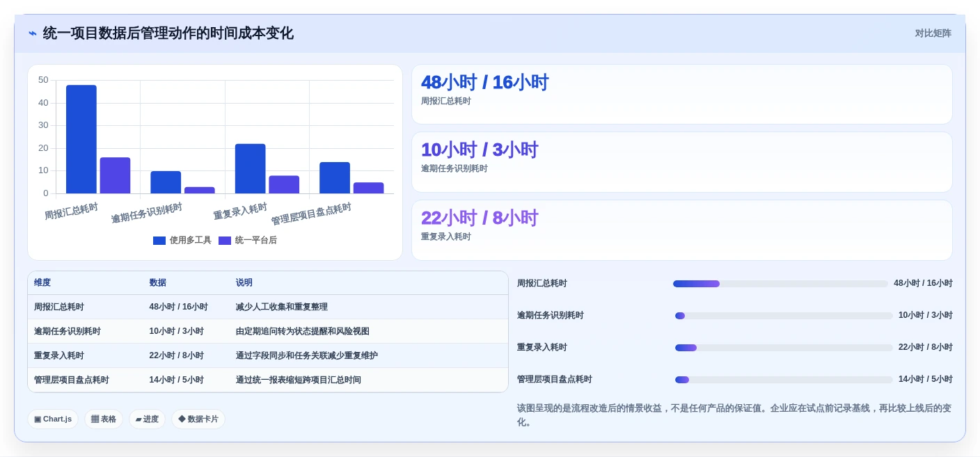Click the note 减少人工收集和重复整理
This screenshot has width=980, height=457.
pos(281,307)
